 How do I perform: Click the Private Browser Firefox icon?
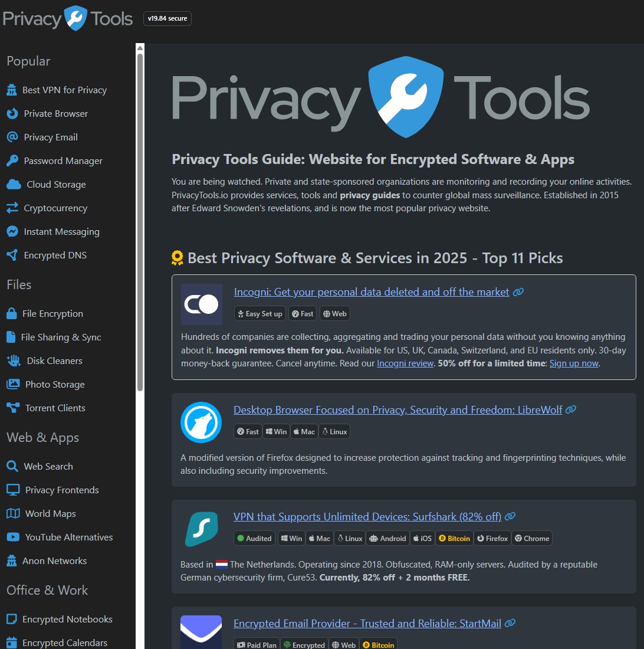tap(12, 113)
